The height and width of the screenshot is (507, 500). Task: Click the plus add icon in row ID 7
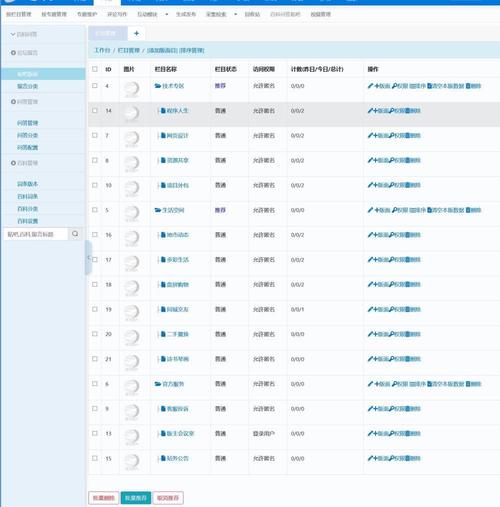[x=376, y=135]
